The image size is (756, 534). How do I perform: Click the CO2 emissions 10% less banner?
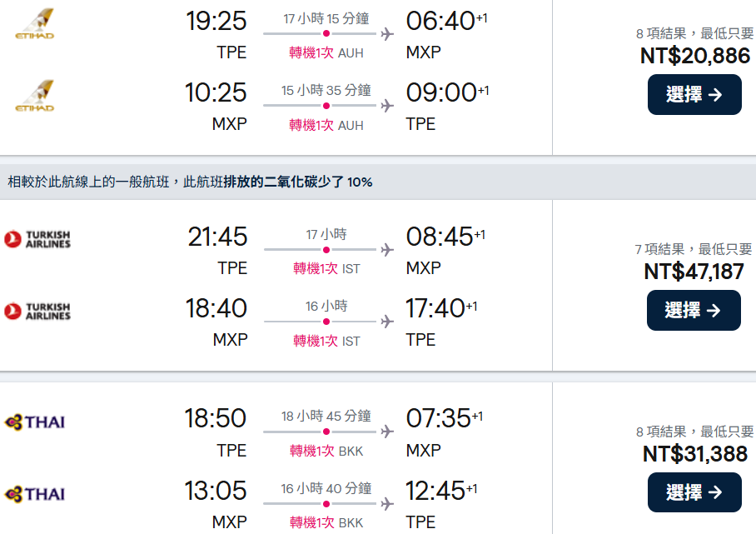(x=190, y=182)
